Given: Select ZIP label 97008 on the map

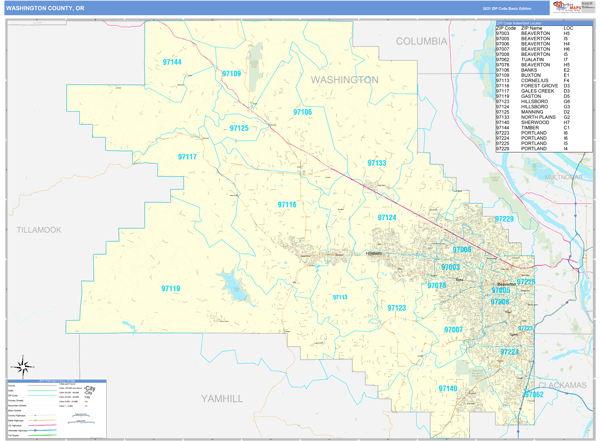Looking at the screenshot, I should [500, 302].
